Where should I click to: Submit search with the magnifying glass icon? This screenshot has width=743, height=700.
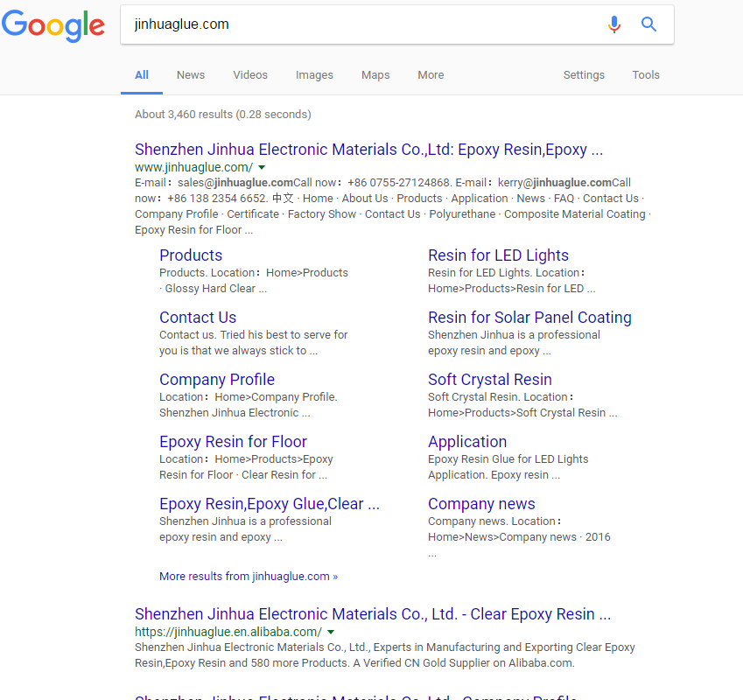[x=648, y=24]
